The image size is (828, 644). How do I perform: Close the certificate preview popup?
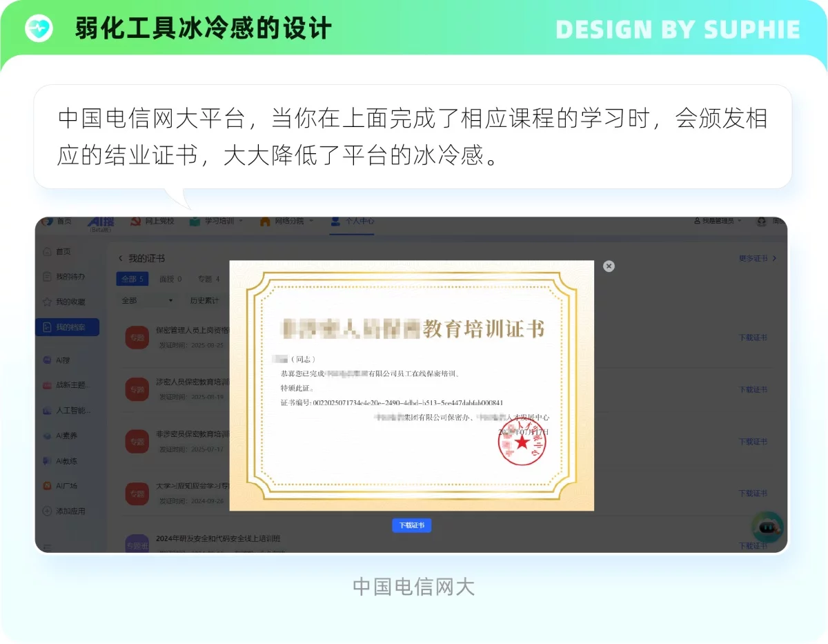[609, 266]
